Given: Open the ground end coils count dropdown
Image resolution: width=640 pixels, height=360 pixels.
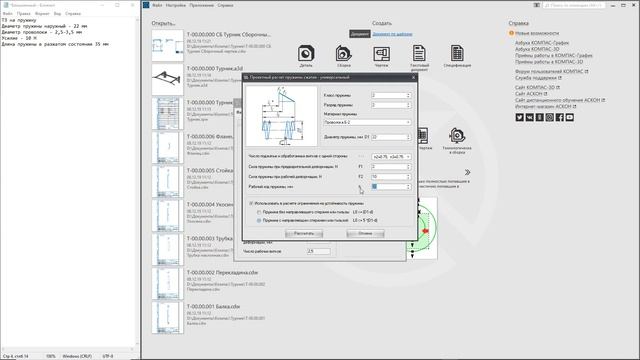Looking at the screenshot, I should click(391, 157).
